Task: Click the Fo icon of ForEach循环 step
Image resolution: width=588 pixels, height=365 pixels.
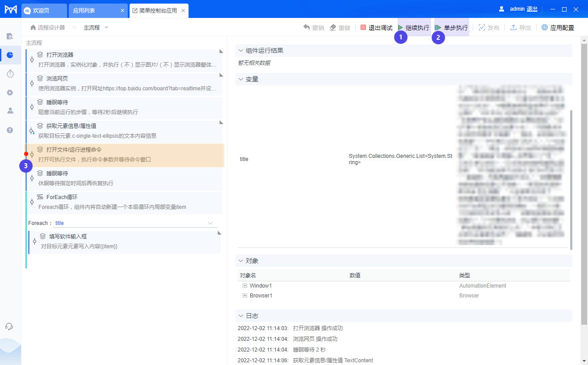Action: (x=40, y=197)
